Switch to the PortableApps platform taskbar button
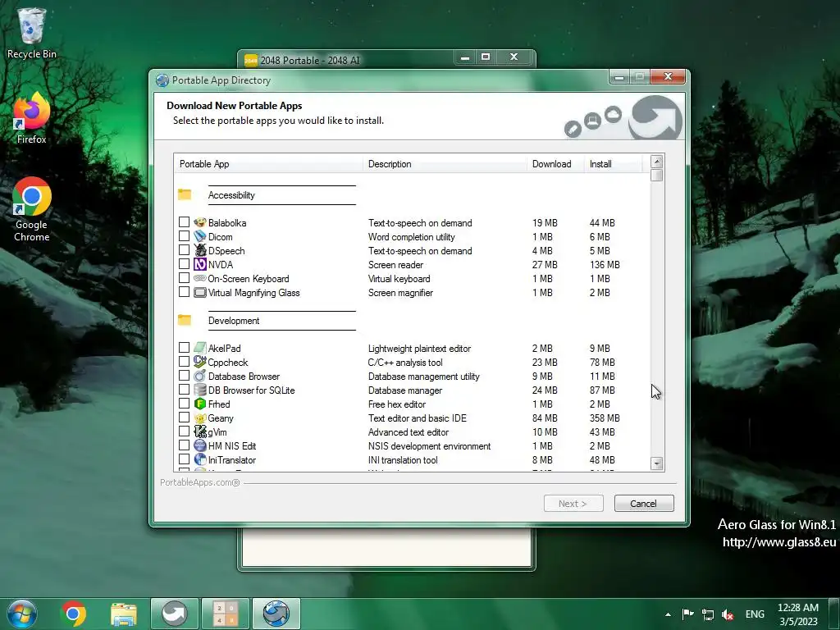Image resolution: width=840 pixels, height=630 pixels. click(174, 614)
